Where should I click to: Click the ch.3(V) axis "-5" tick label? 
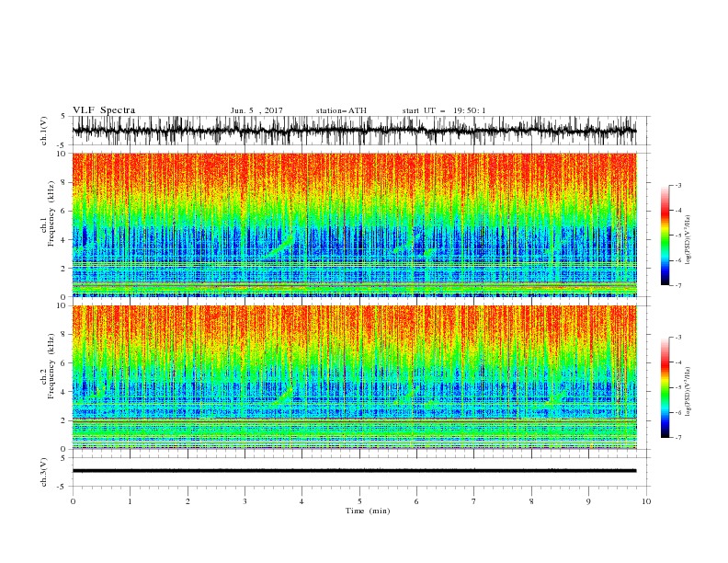point(63,487)
